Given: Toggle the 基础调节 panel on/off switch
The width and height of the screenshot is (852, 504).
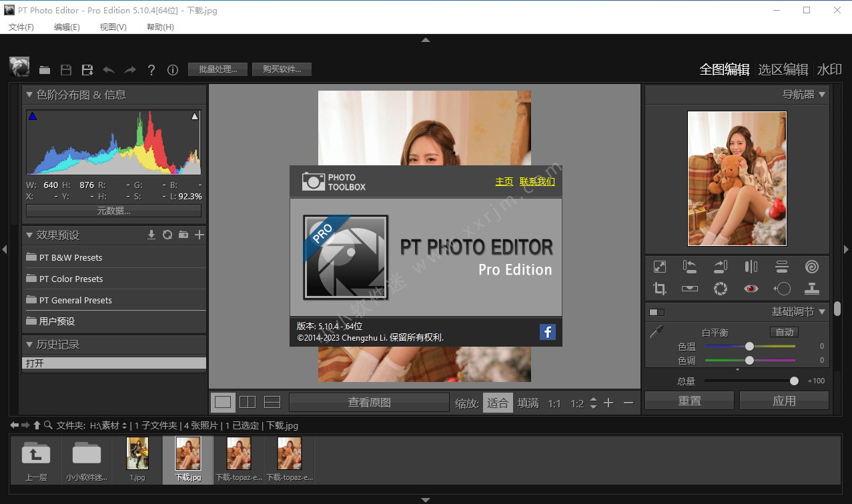Looking at the screenshot, I should tap(657, 312).
